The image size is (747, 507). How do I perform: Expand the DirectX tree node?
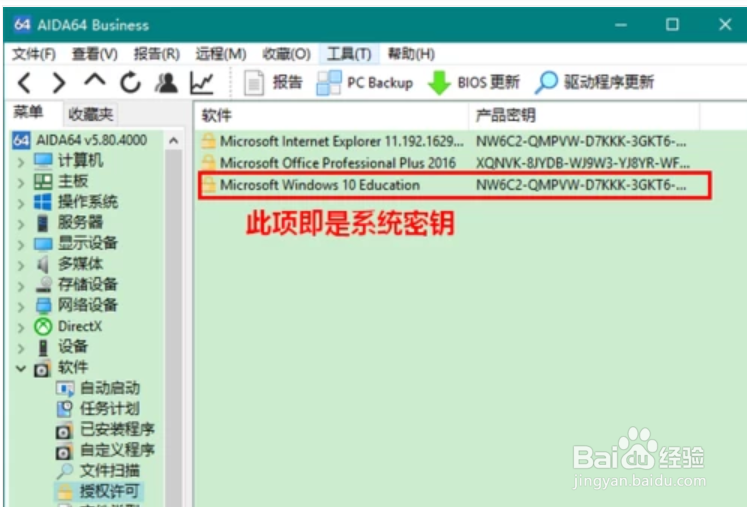20,328
